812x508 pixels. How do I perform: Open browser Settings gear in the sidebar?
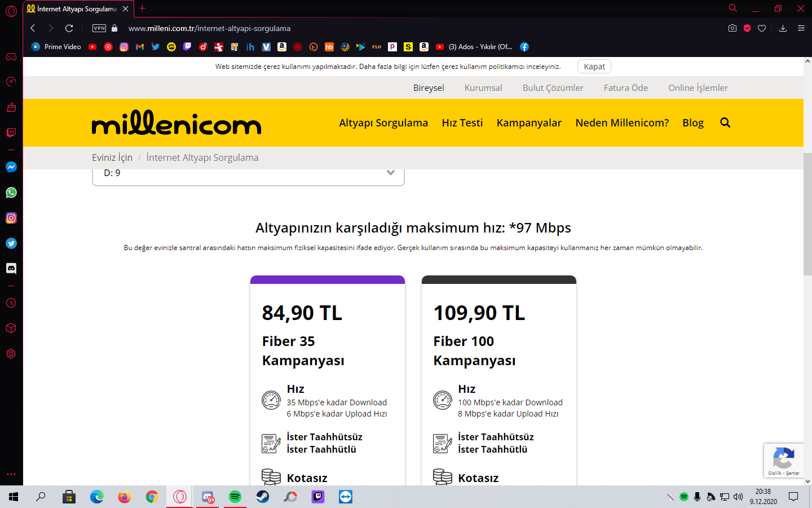11,354
